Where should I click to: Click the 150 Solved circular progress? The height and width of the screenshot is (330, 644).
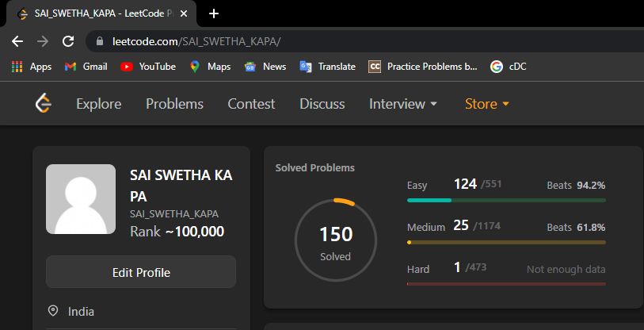336,240
